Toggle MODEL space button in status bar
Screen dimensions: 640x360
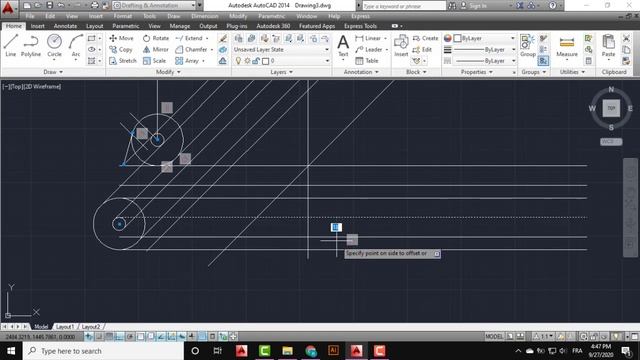tap(494, 336)
